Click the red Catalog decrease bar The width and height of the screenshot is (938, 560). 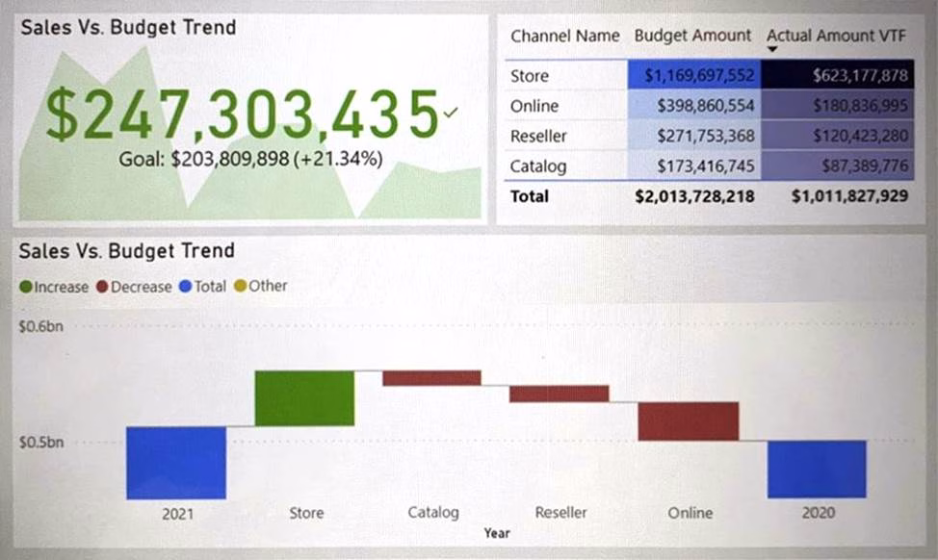[431, 378]
